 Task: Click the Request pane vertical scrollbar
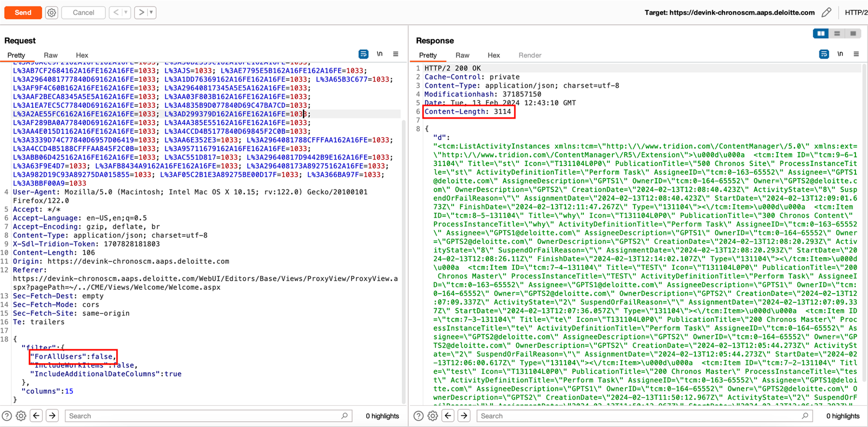coord(404,261)
